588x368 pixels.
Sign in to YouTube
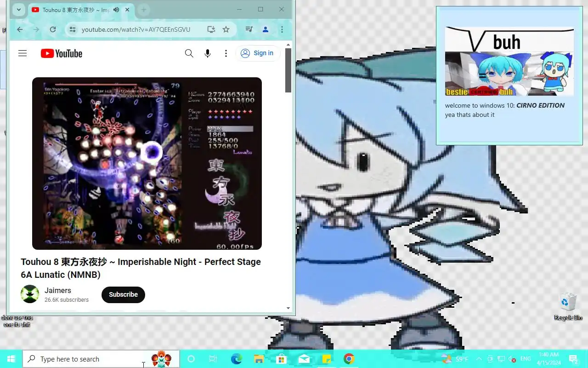point(258,53)
